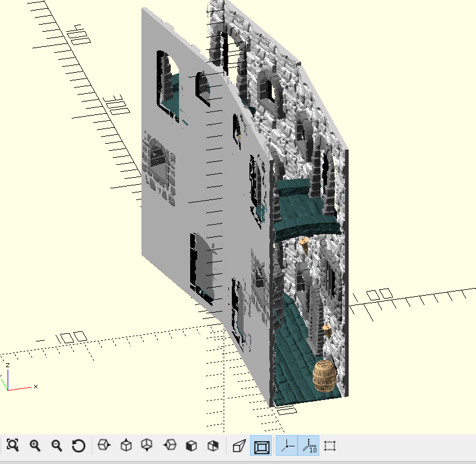This screenshot has height=464, width=476.
Task: Click the View All magnifier icon
Action: click(13, 446)
